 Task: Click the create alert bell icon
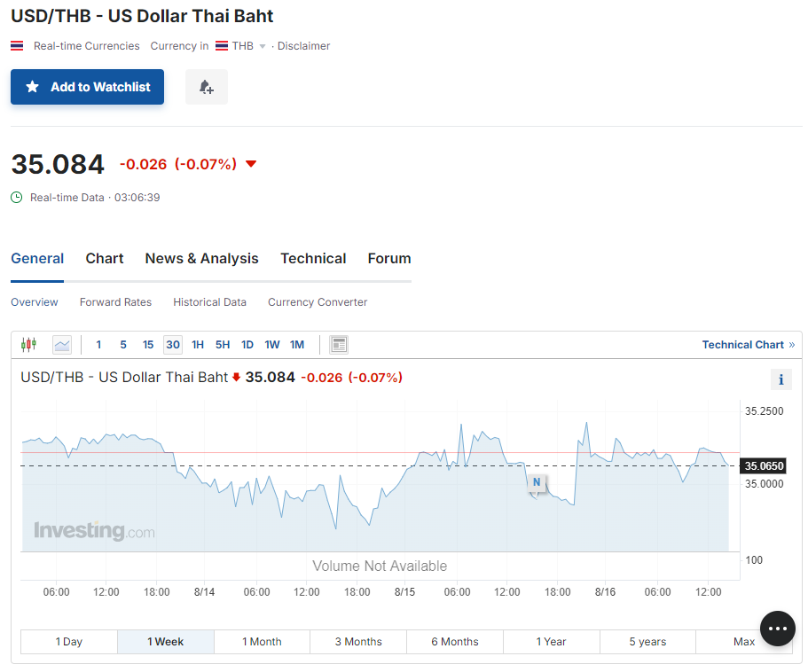(207, 87)
